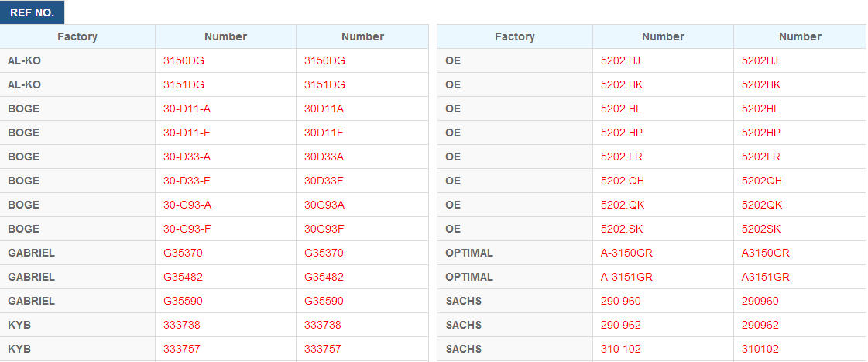Open the REF NO. tab

[x=32, y=12]
